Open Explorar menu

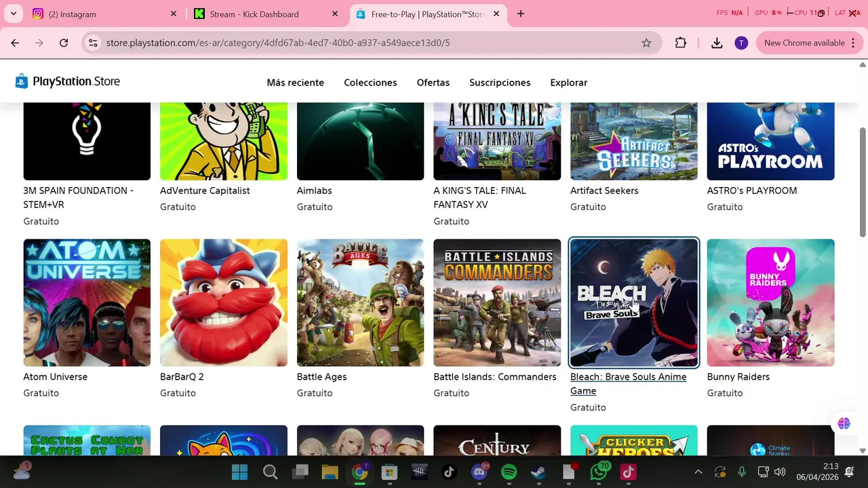(569, 83)
